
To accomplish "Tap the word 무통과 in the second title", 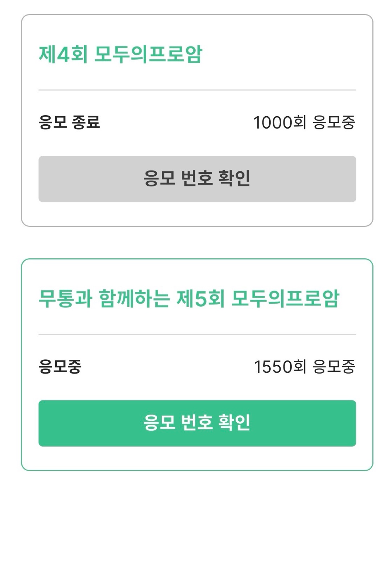I will tap(65, 299).
